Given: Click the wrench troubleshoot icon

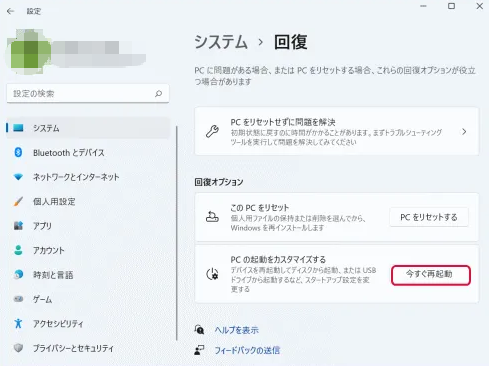Looking at the screenshot, I should (212, 132).
